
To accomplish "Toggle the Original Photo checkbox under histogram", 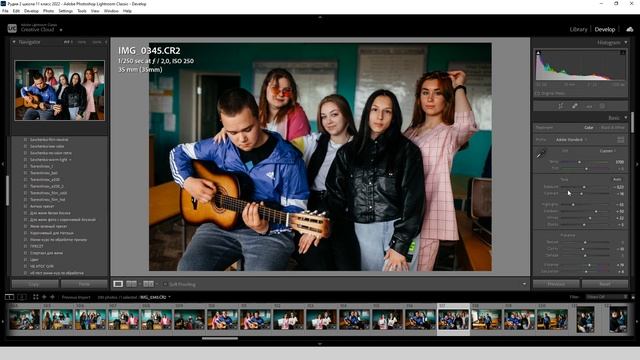I will 537,93.
